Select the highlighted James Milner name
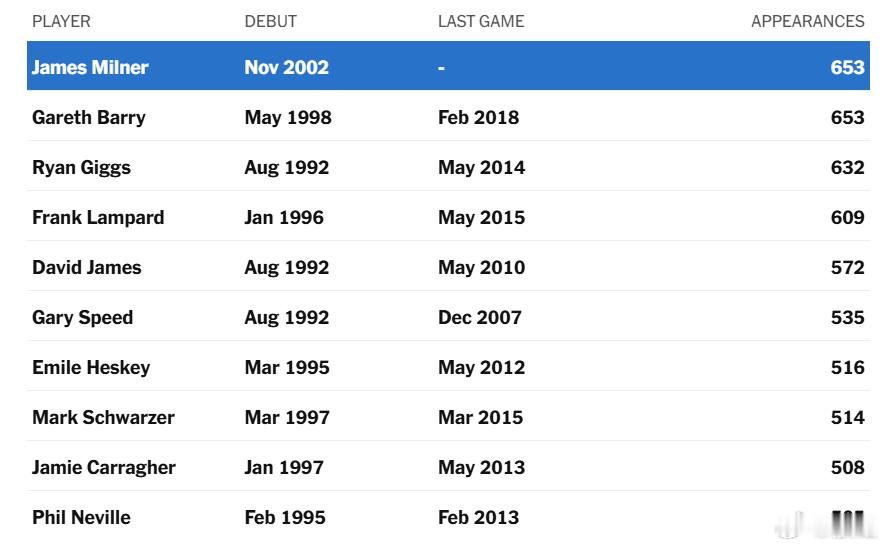Image resolution: width=887 pixels, height=547 pixels. (x=90, y=67)
